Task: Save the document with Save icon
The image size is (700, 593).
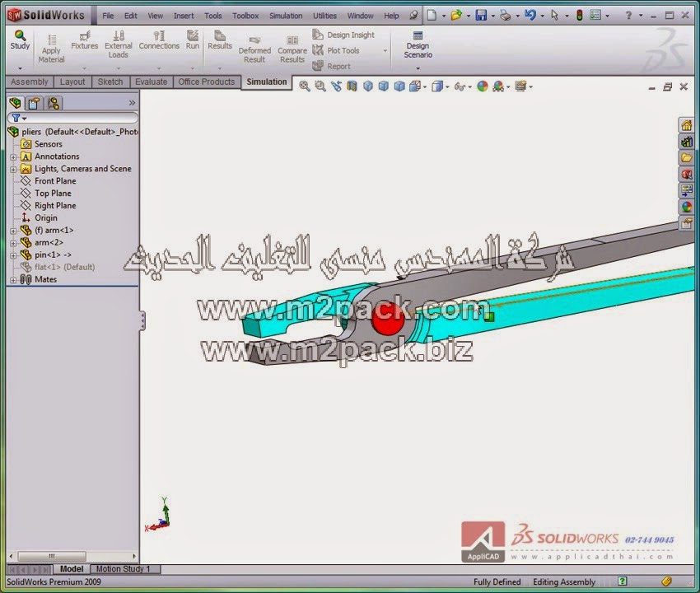Action: tap(481, 16)
